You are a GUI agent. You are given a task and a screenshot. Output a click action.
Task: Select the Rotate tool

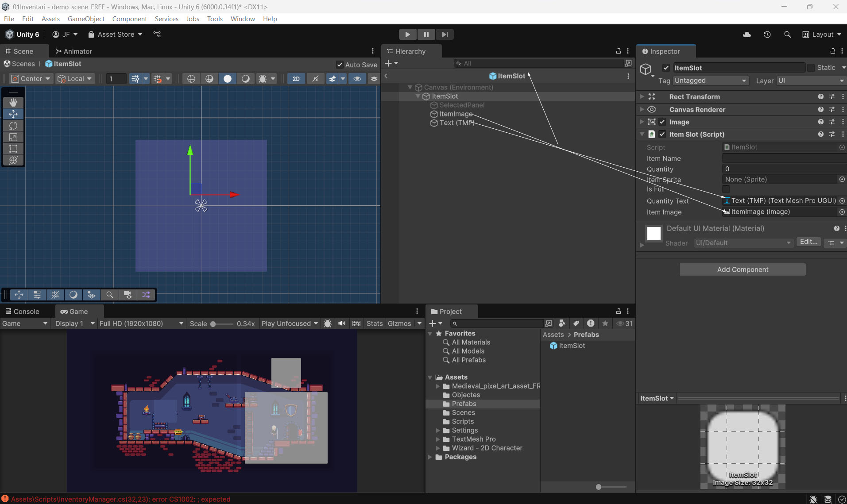coord(13,126)
